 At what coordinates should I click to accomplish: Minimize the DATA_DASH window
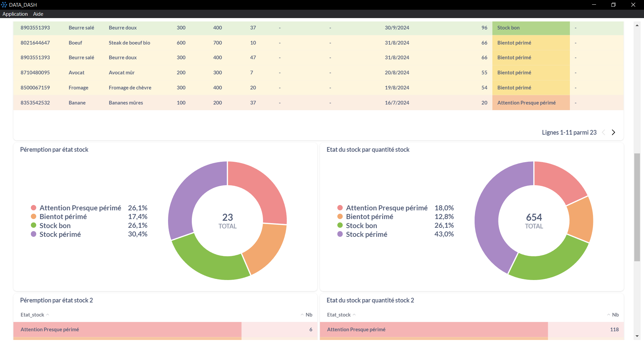594,5
